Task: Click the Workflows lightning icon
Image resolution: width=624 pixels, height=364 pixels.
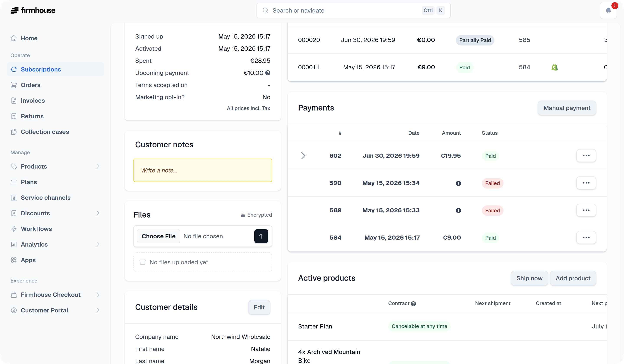Action: [14, 229]
